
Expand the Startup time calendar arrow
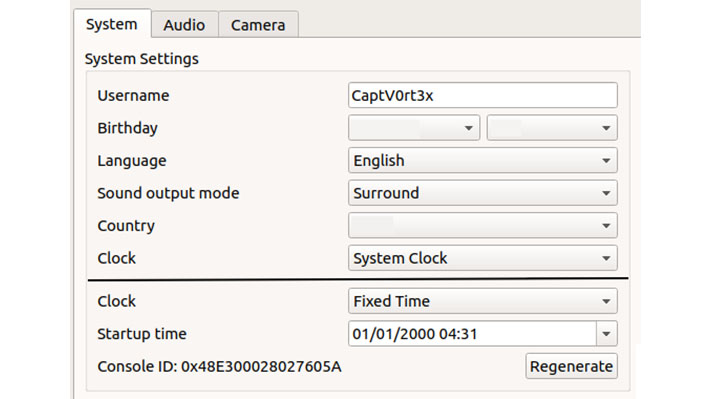point(607,334)
